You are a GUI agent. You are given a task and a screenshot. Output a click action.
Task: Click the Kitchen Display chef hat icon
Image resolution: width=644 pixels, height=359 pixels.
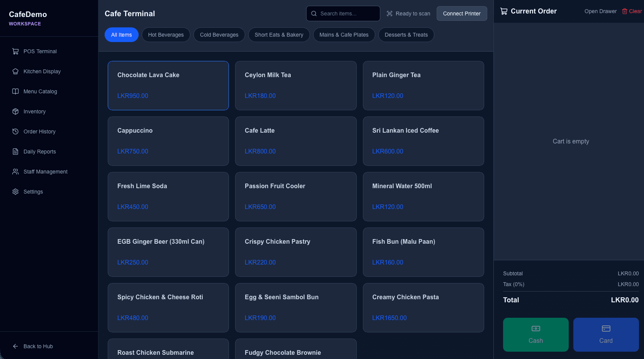pos(15,71)
